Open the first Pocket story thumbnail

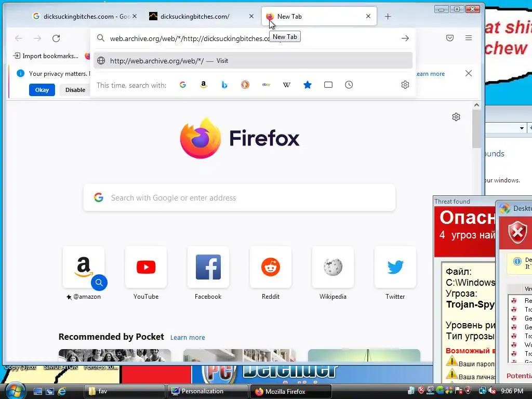(115, 355)
